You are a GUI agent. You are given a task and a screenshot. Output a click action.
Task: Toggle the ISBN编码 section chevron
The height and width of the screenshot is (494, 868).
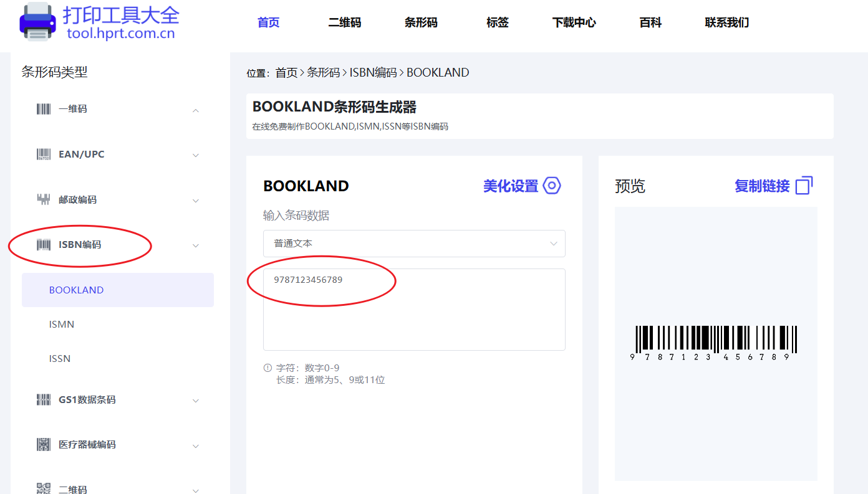196,245
